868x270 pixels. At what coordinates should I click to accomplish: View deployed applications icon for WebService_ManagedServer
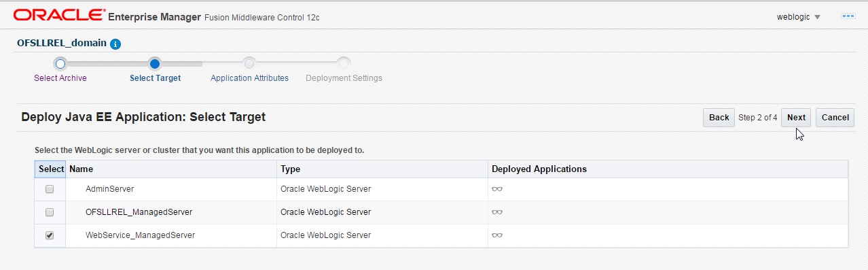(497, 235)
